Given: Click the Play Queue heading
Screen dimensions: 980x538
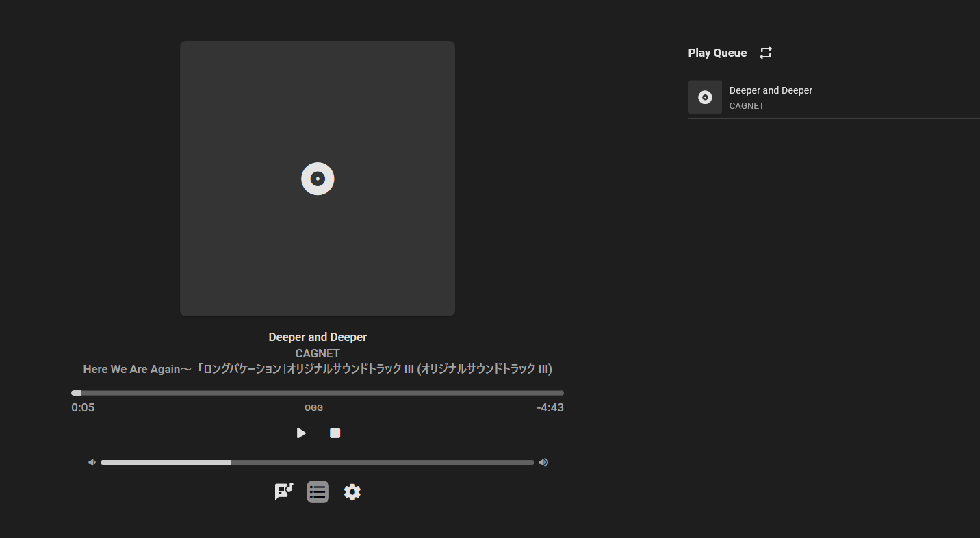Looking at the screenshot, I should (717, 52).
